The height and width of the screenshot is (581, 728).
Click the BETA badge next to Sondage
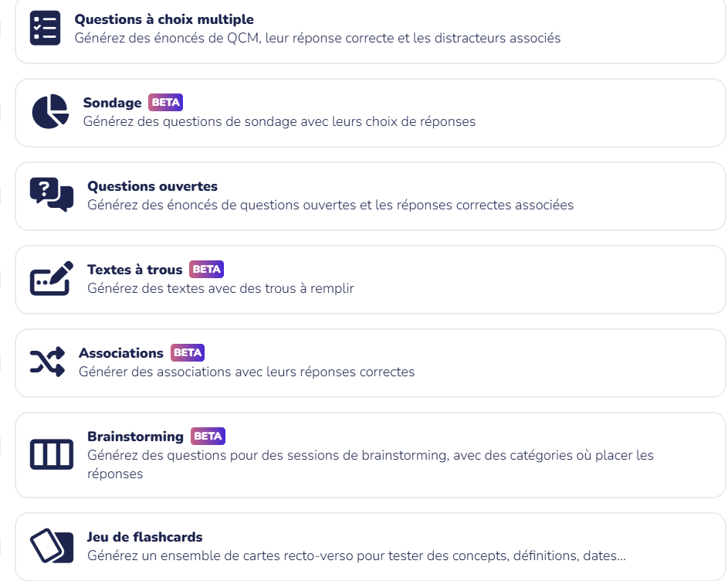point(166,102)
